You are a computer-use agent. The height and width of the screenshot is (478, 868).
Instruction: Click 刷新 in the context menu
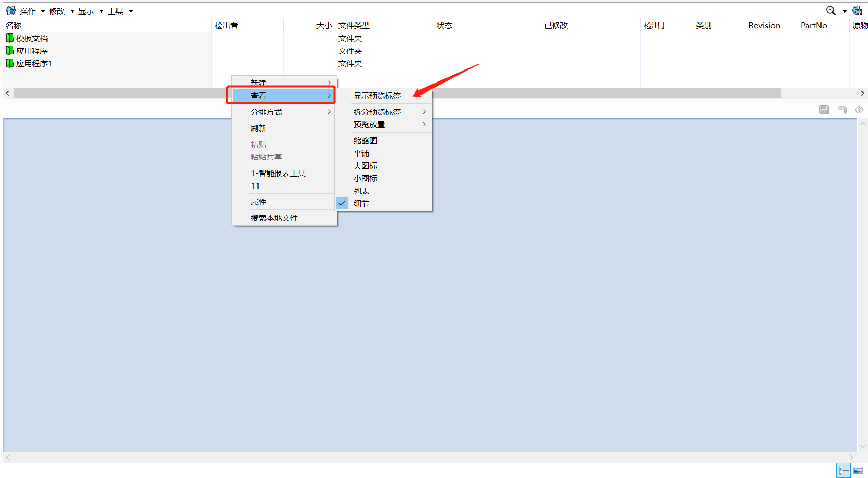(259, 127)
